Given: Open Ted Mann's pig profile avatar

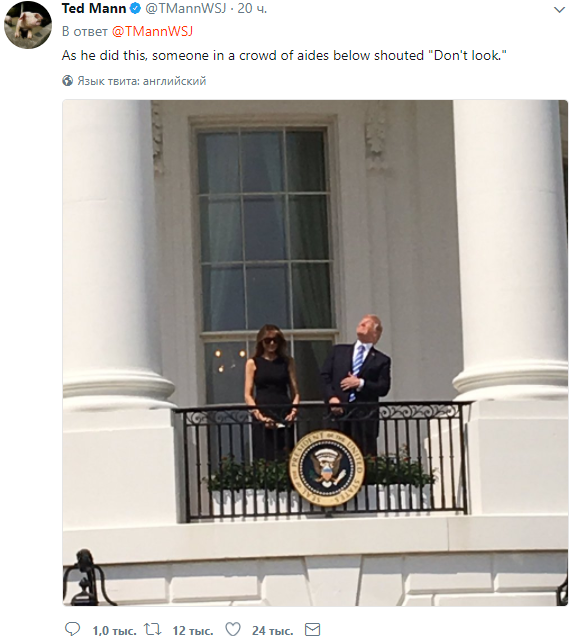Looking at the screenshot, I should 28,25.
